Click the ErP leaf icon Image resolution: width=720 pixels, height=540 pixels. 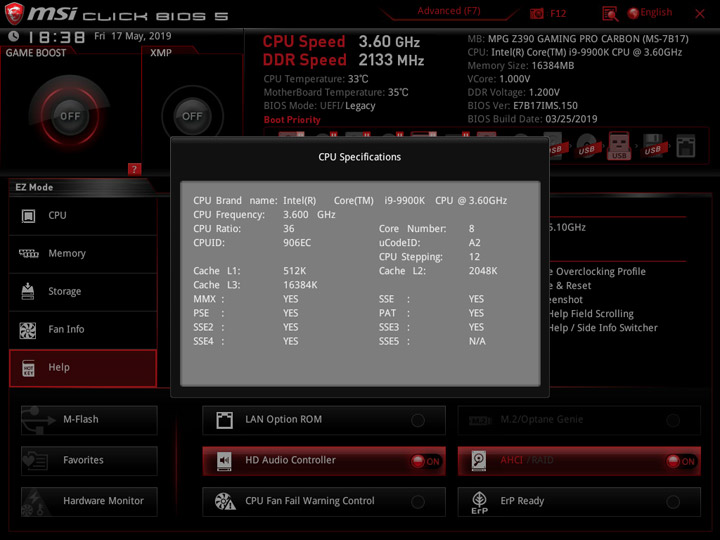479,502
